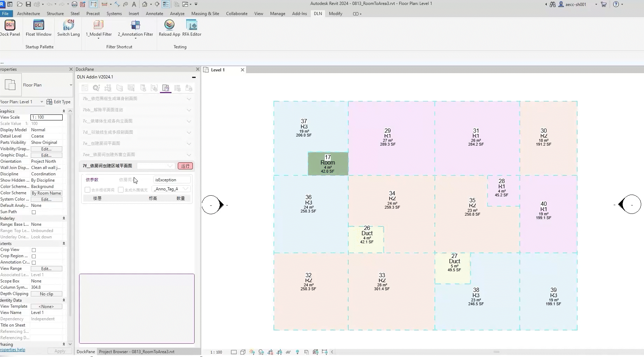The height and width of the screenshot is (357, 644).
Task: Enable Crop View checkbox
Action: click(34, 250)
